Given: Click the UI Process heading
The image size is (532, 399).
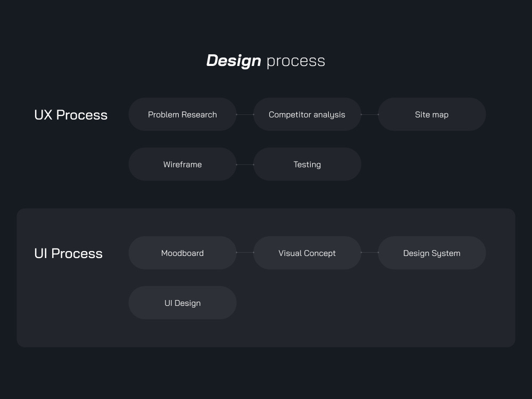Looking at the screenshot, I should (x=68, y=253).
